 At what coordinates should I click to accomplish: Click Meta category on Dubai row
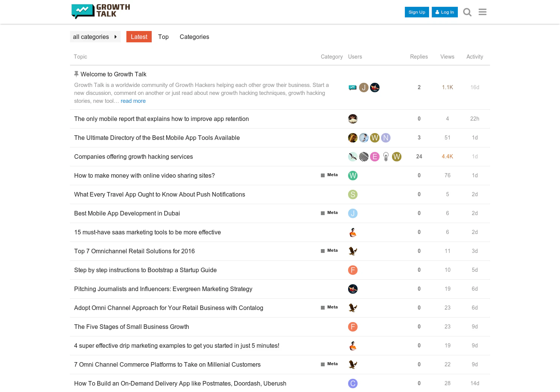point(329,213)
